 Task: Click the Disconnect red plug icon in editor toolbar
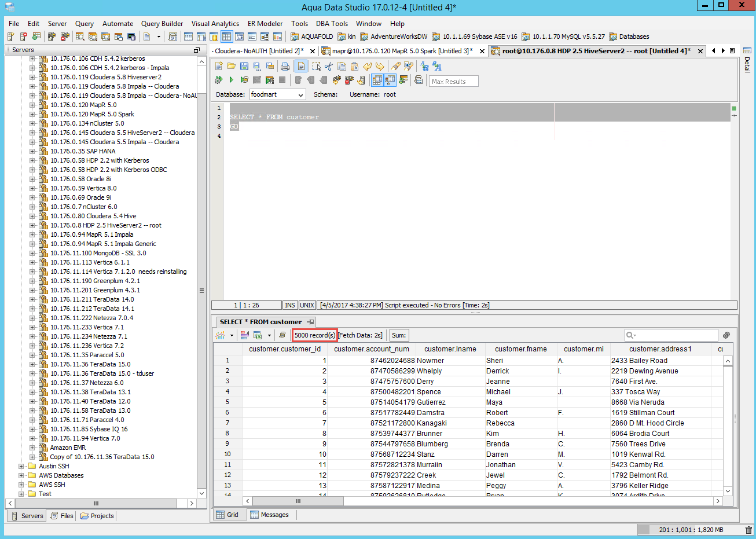[x=349, y=80]
